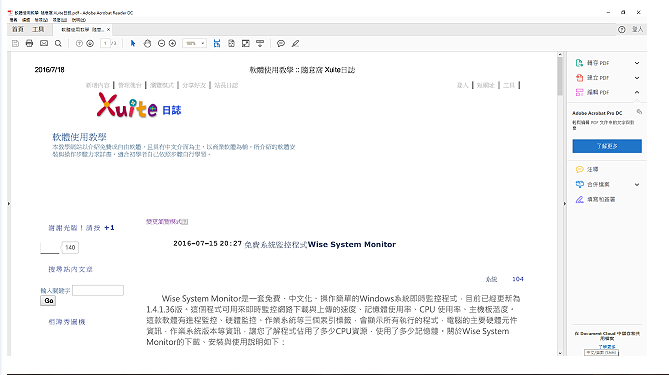This screenshot has height=375, width=669.
Task: Activate the hand pan tool
Action: [x=147, y=44]
